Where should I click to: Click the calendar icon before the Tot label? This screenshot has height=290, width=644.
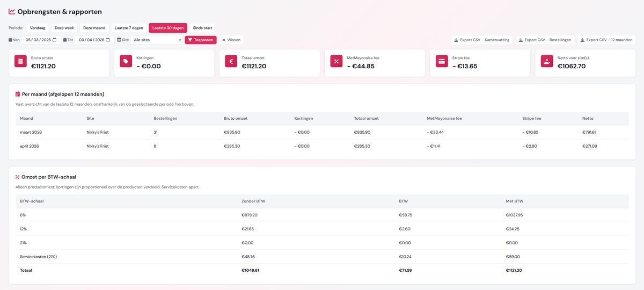pyautogui.click(x=65, y=40)
